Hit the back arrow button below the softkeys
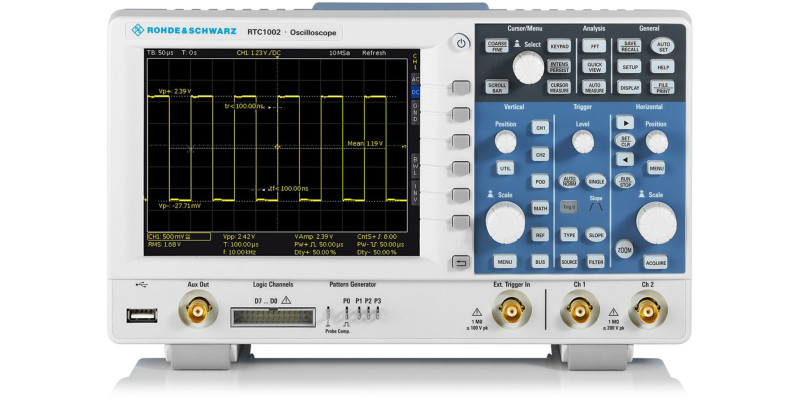800x400 pixels. pos(461,263)
